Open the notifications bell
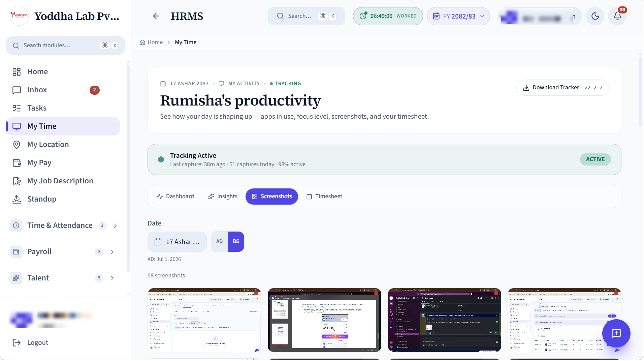Screen dimensions: 644x361 point(617,16)
